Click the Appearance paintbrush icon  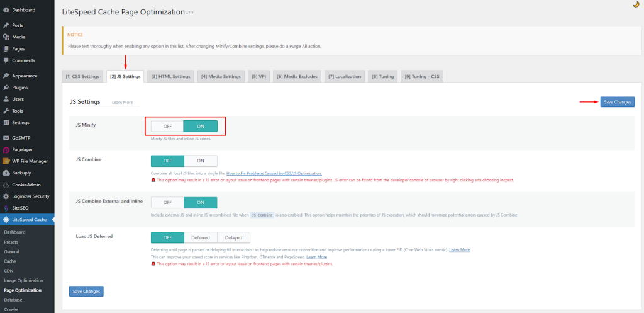point(6,76)
